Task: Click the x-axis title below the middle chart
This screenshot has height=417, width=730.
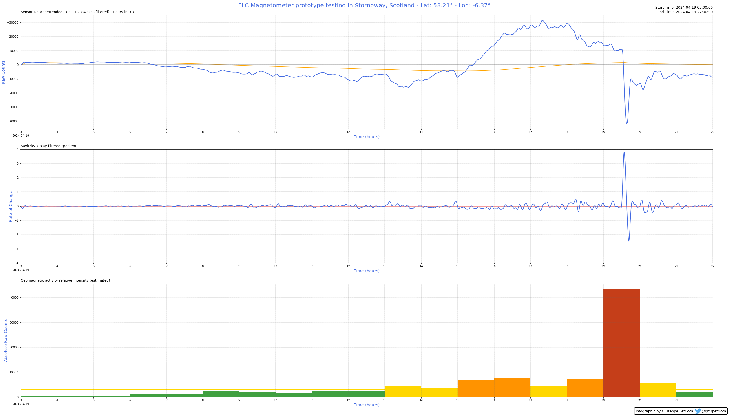Action: click(x=364, y=269)
